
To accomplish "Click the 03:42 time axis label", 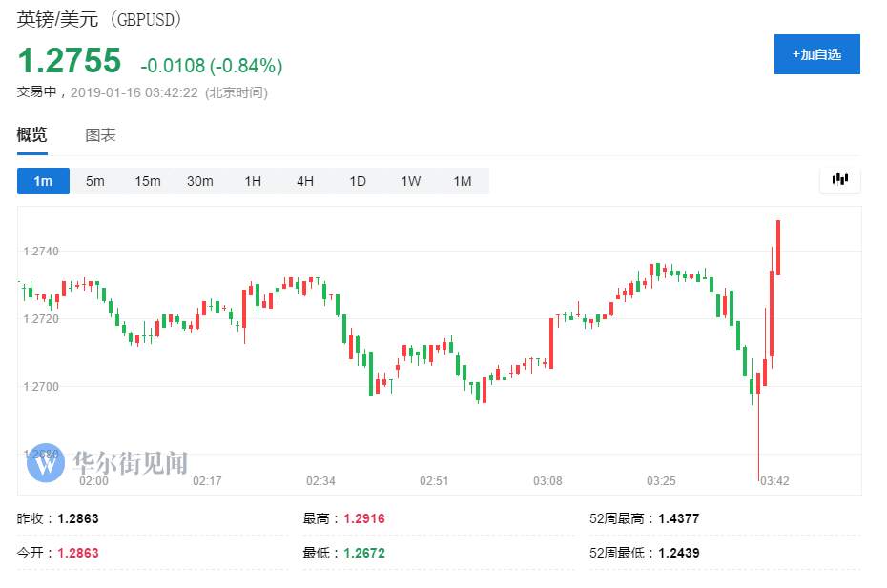I will click(x=774, y=481).
